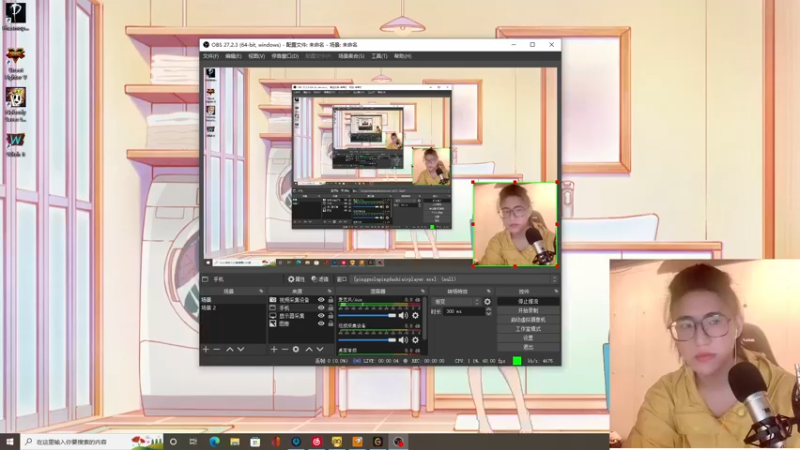The image size is (800, 450).
Task: Click the 开始录制 button
Action: click(x=528, y=311)
